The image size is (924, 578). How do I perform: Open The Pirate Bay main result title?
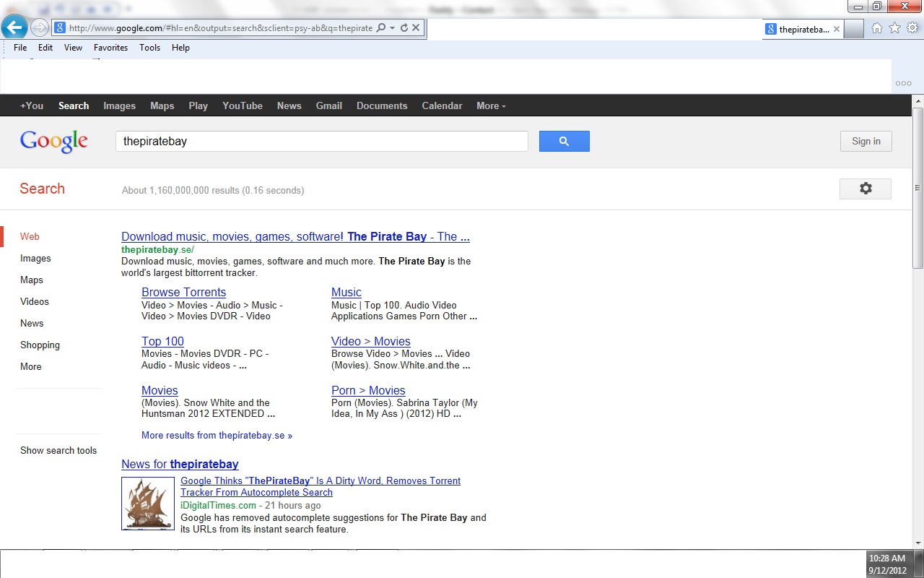(x=295, y=236)
